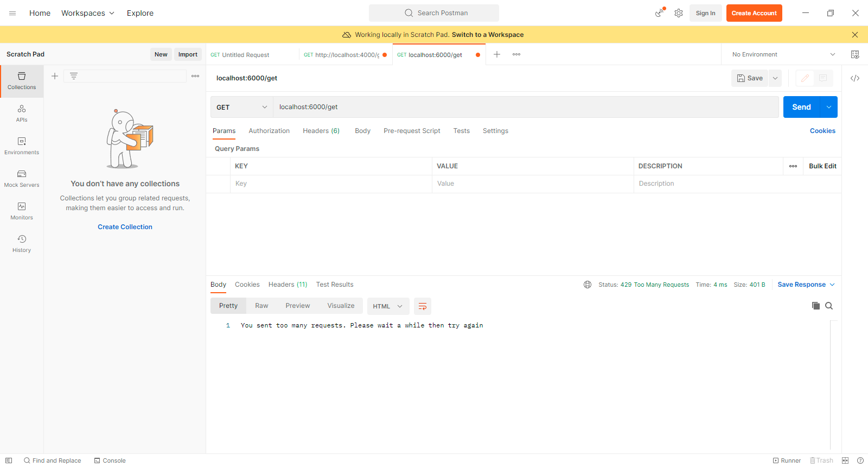868x467 pixels.
Task: Click the network globe icon
Action: 588,285
